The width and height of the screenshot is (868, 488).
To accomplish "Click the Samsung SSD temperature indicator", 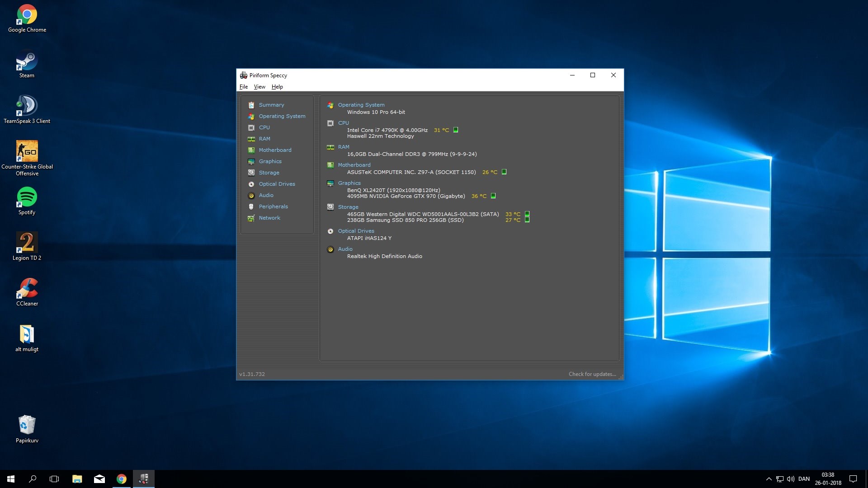I will click(x=527, y=220).
